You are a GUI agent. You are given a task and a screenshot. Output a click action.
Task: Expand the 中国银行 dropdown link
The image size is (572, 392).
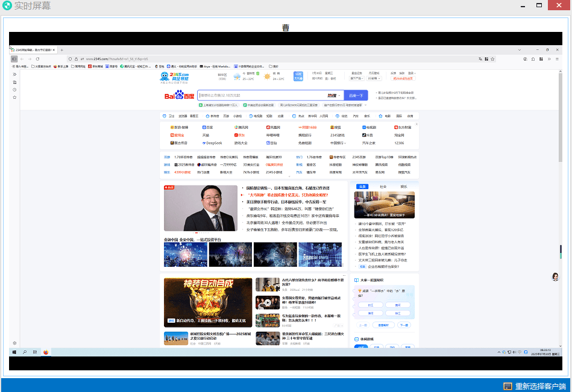point(338,143)
